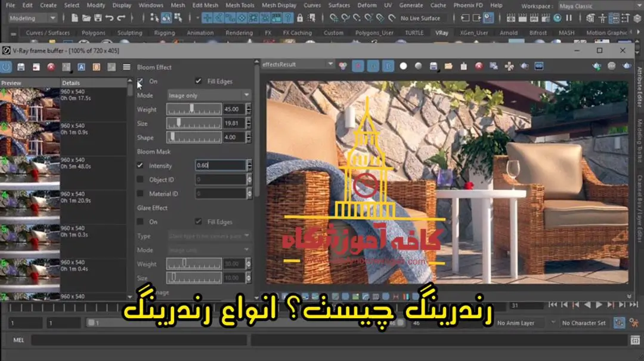Open Modeling menu set dropdown
The height and width of the screenshot is (361, 644).
32,18
